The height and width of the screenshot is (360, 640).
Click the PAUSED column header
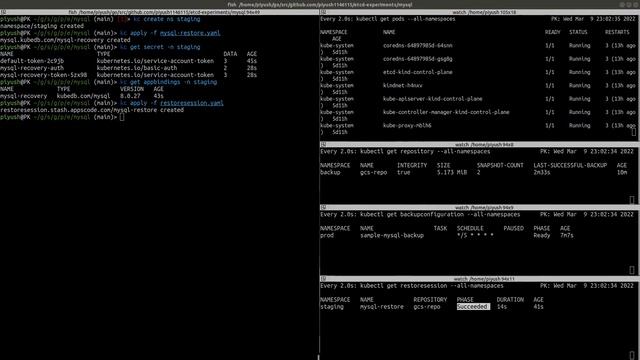click(x=513, y=229)
